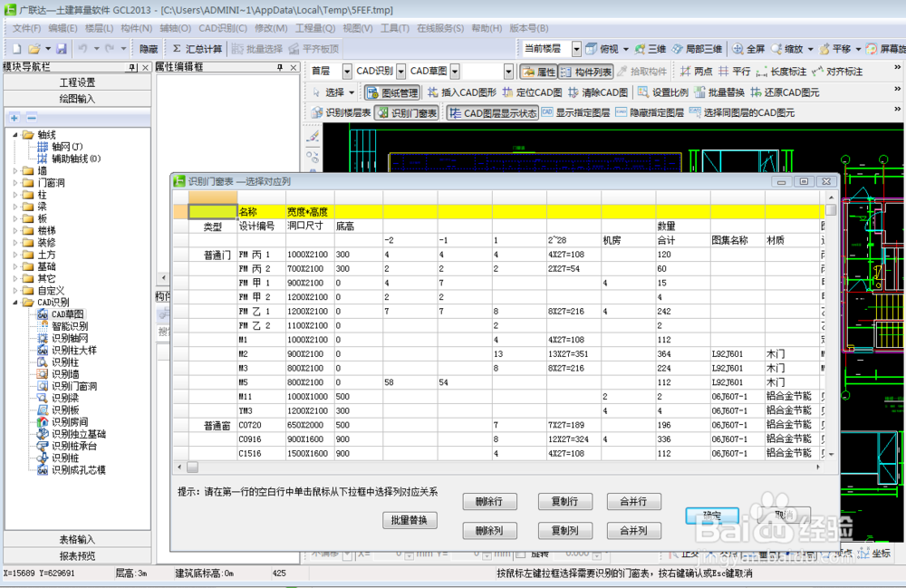Screen dimensions: 906x588
Task: Click 长度标注 length dimension tool
Action: [x=781, y=72]
